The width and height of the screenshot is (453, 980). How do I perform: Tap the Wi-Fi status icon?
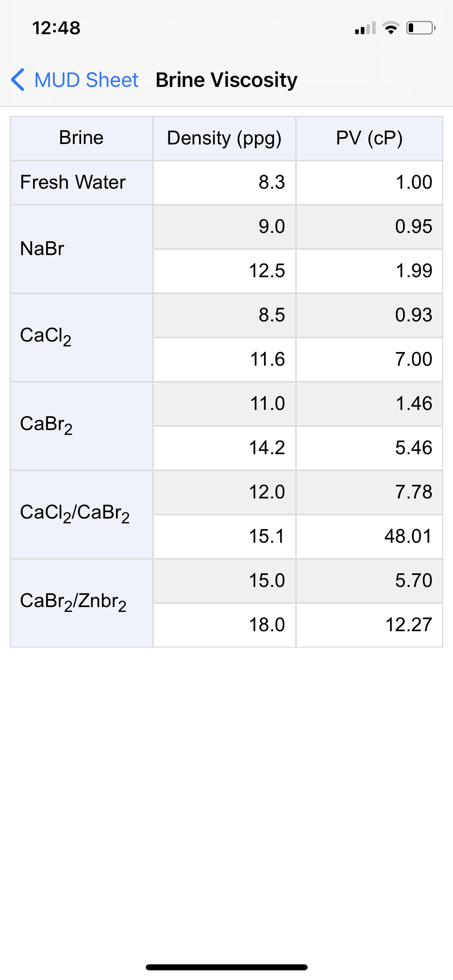click(x=391, y=28)
